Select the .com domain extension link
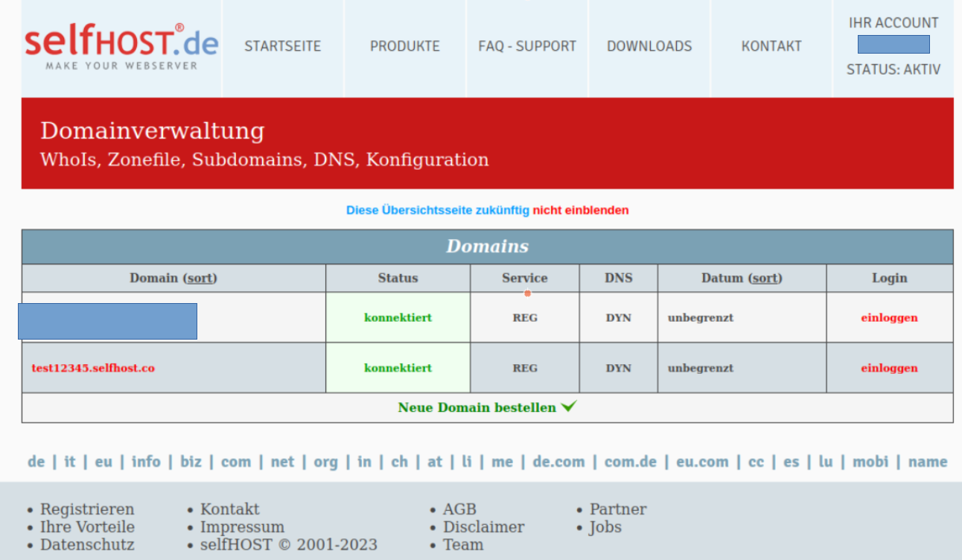The height and width of the screenshot is (560, 962). pyautogui.click(x=235, y=462)
